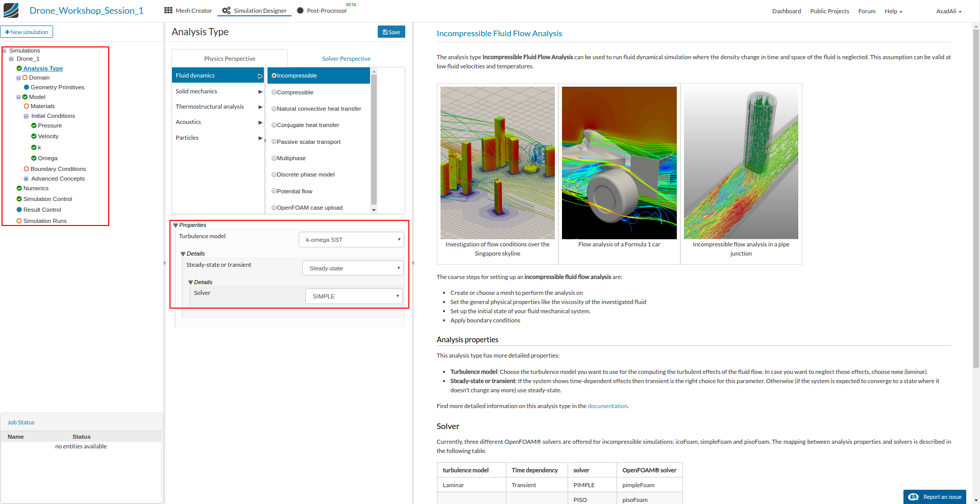The height and width of the screenshot is (504, 980).
Task: Collapse the inner Details triangle above Solver
Action: 190,283
